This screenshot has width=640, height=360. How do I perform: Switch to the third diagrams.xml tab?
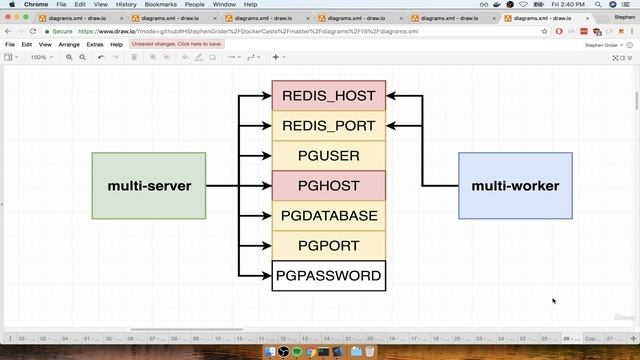[x=267, y=18]
